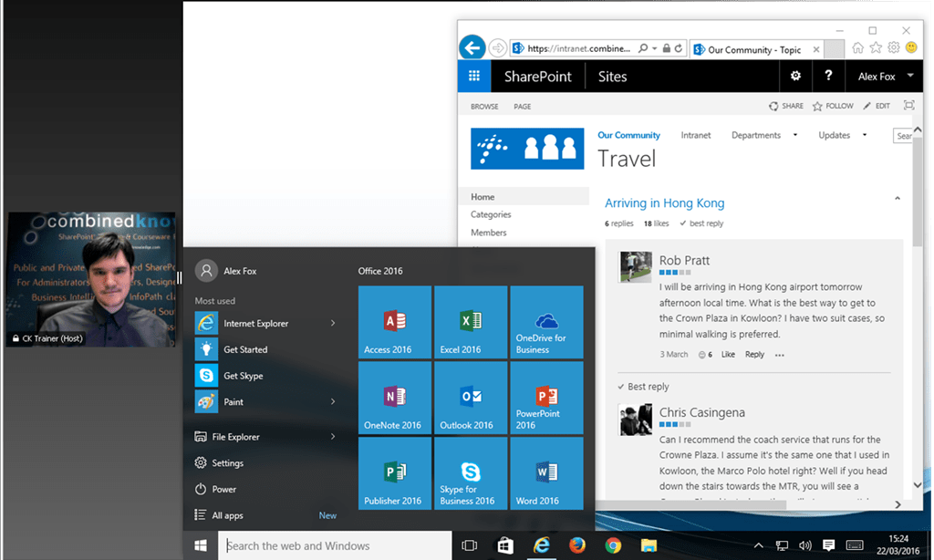Expand File Explorer submenu arrow
934x560 pixels.
click(333, 437)
